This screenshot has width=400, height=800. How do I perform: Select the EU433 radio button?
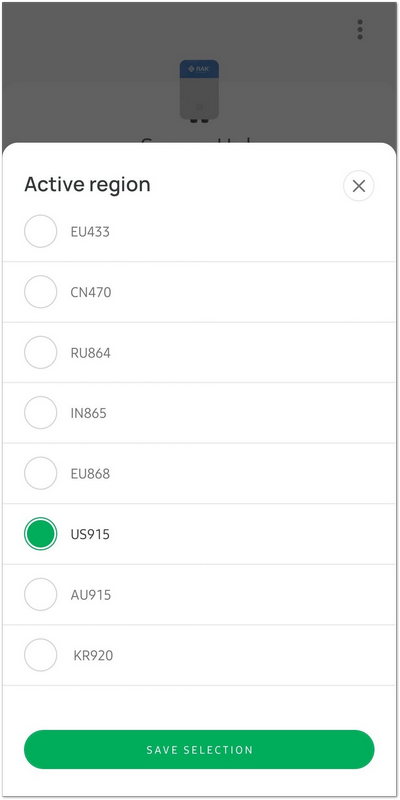(x=40, y=231)
